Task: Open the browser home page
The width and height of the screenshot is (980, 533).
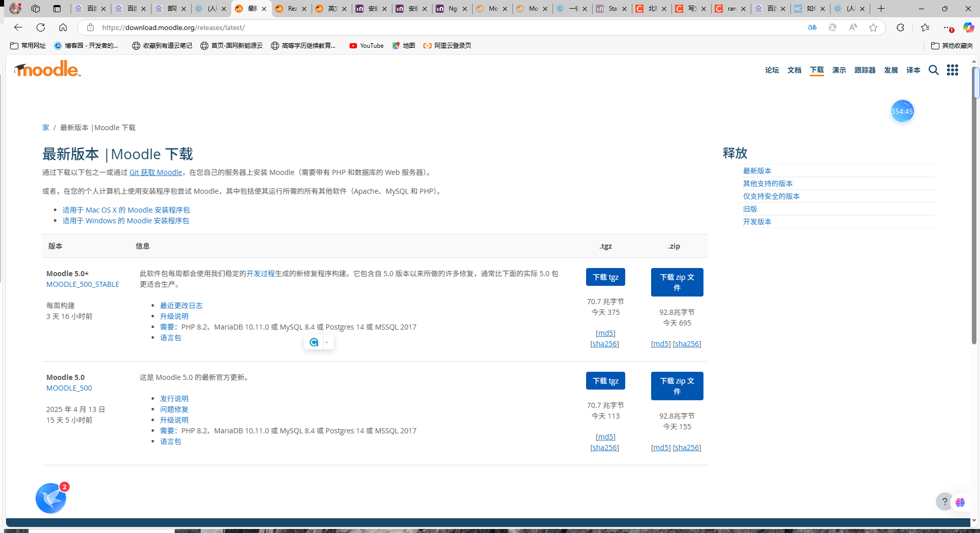Action: pyautogui.click(x=63, y=27)
